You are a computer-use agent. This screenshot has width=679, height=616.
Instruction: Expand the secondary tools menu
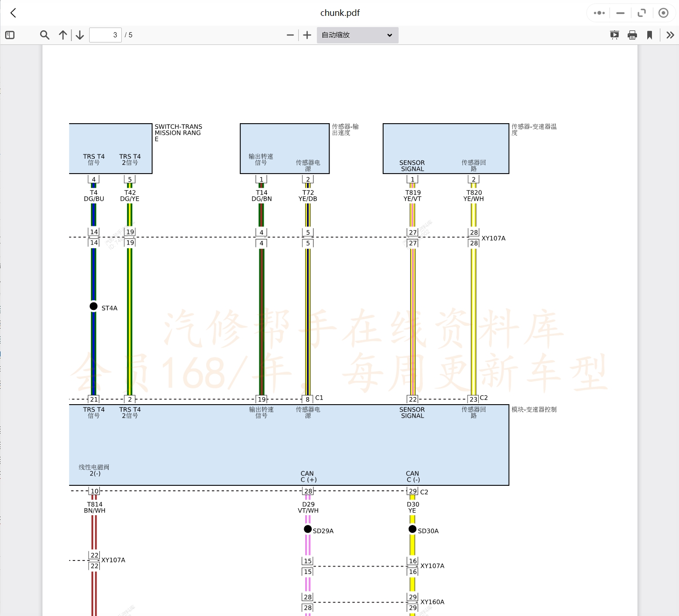tap(670, 35)
